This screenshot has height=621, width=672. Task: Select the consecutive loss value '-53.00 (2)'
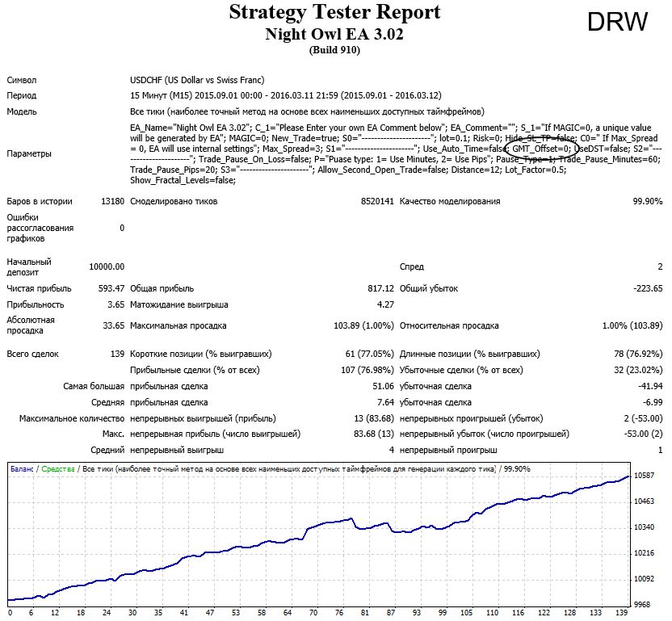[x=643, y=434]
